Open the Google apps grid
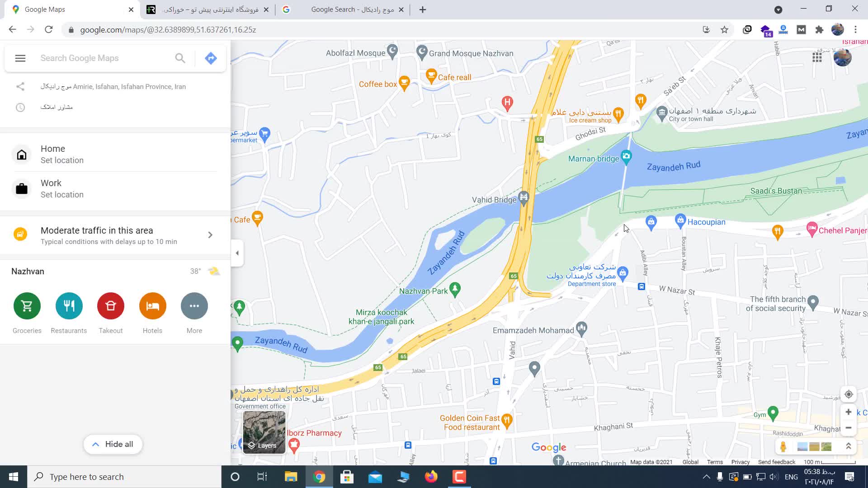This screenshot has width=868, height=488. pos(817,57)
